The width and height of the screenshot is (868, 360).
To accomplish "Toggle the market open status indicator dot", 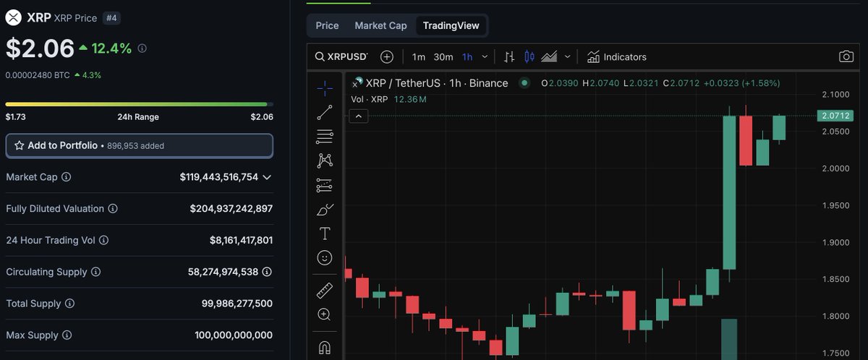I will pos(524,83).
